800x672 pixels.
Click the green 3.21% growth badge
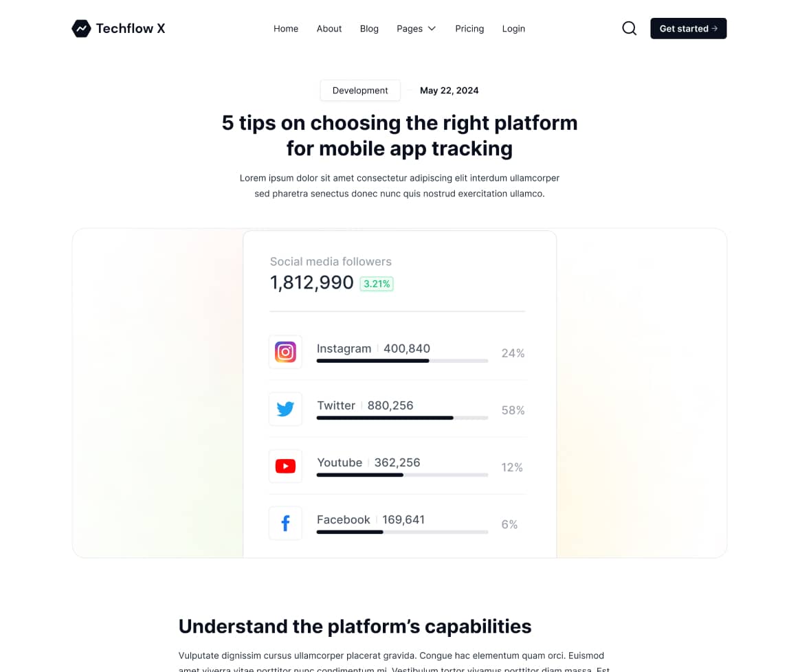pyautogui.click(x=377, y=283)
